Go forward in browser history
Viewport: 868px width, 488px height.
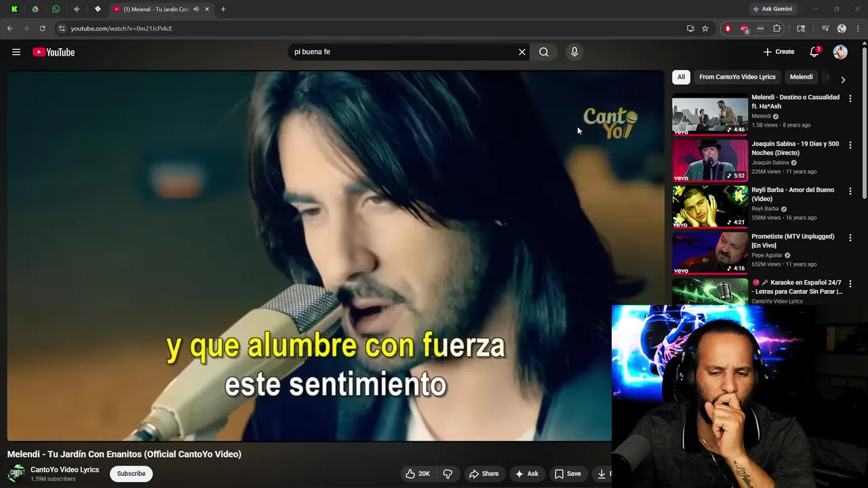point(26,28)
